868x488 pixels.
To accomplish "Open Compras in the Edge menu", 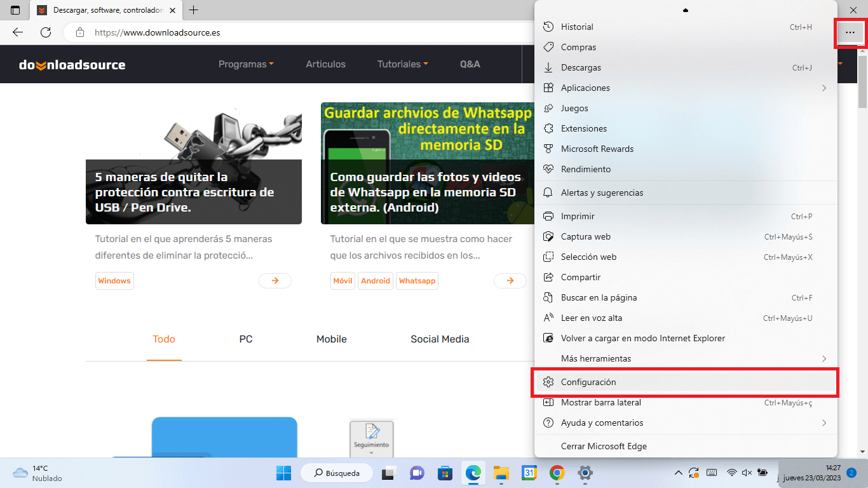I will pos(686,47).
